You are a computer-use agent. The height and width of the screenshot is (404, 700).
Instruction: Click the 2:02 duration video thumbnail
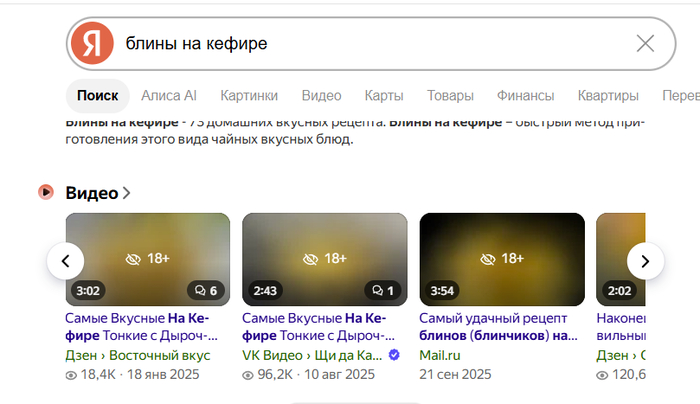coord(621,259)
